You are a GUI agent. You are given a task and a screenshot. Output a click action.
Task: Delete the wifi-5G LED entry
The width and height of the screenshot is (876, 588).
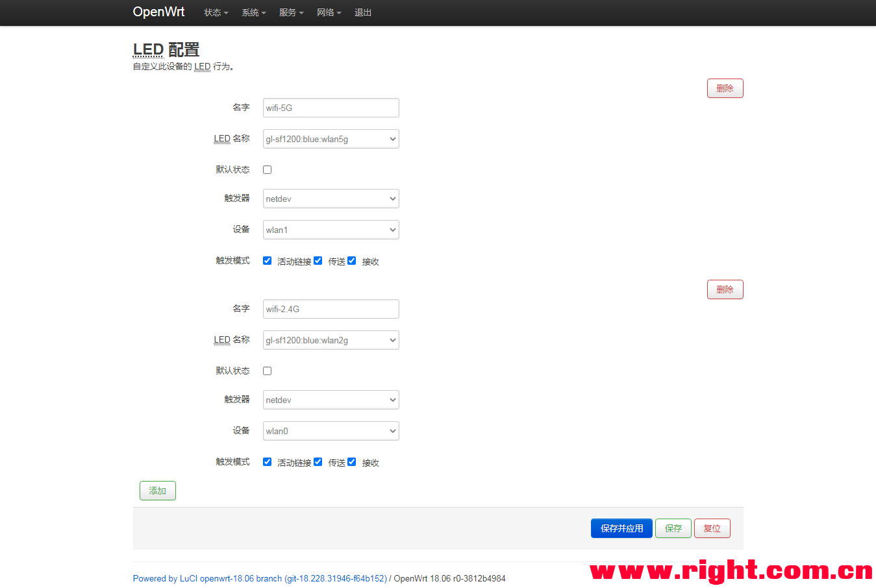(x=725, y=88)
